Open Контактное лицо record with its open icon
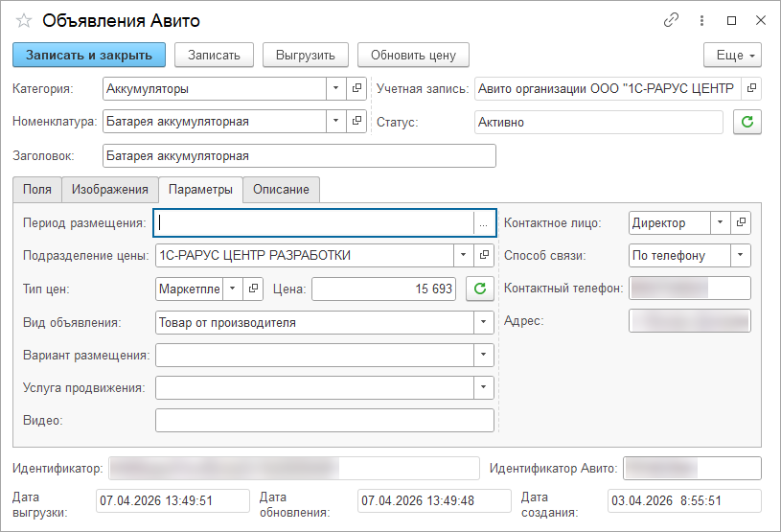 tap(741, 222)
